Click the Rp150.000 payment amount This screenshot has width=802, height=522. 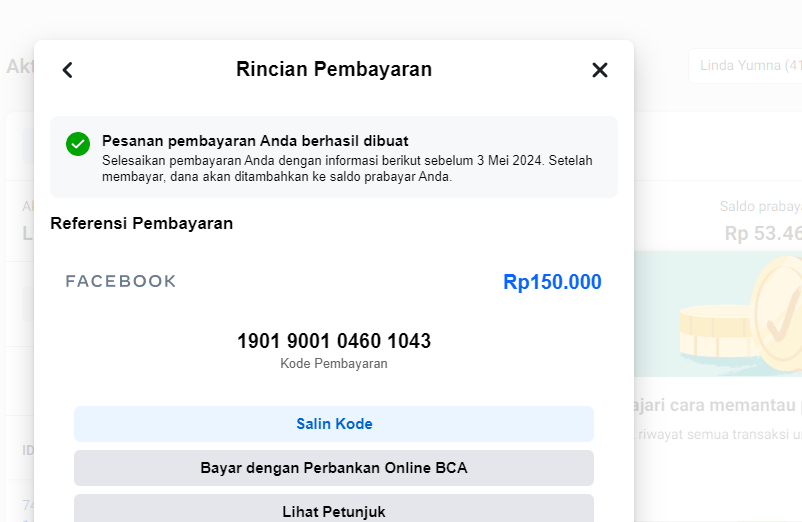552,282
